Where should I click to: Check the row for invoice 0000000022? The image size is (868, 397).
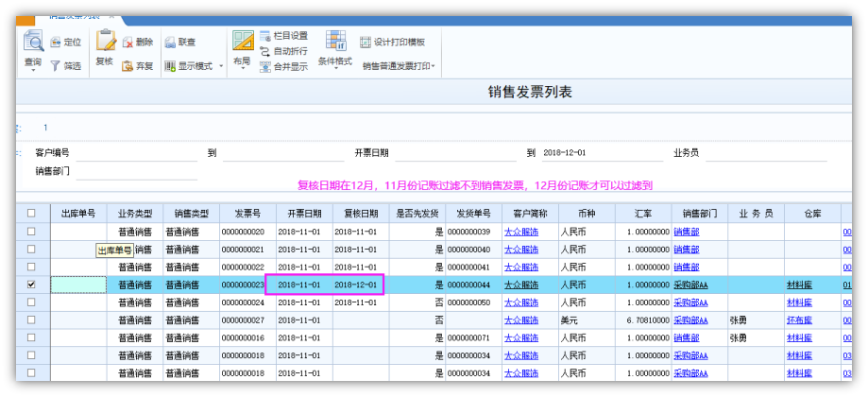pyautogui.click(x=31, y=267)
